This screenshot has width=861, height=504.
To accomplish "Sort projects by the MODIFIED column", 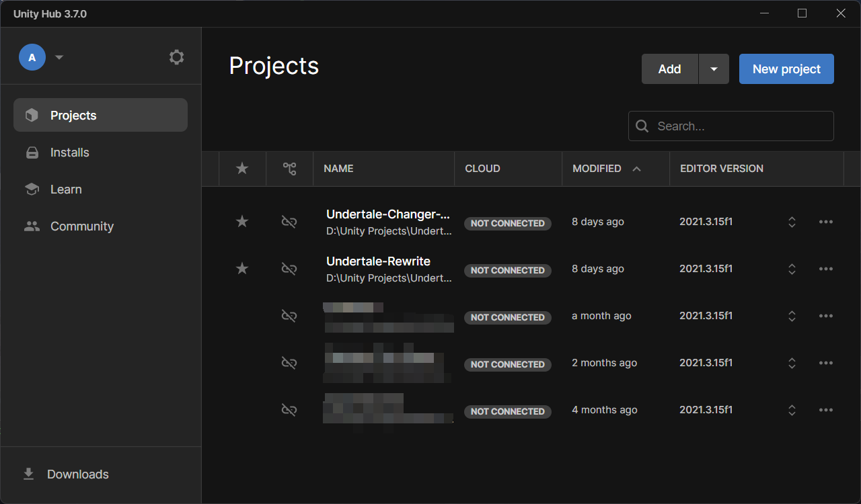I will [x=597, y=169].
